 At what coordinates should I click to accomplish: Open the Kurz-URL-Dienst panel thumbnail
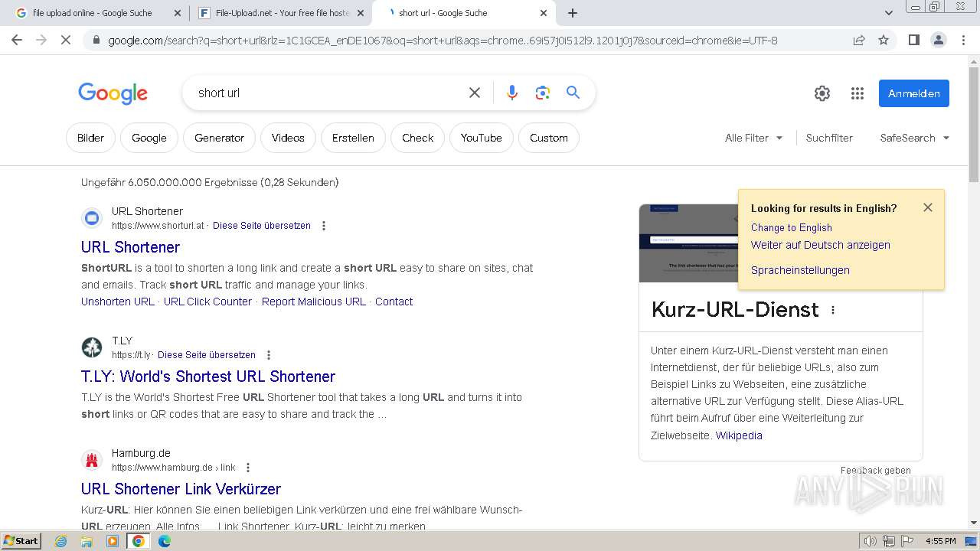688,243
